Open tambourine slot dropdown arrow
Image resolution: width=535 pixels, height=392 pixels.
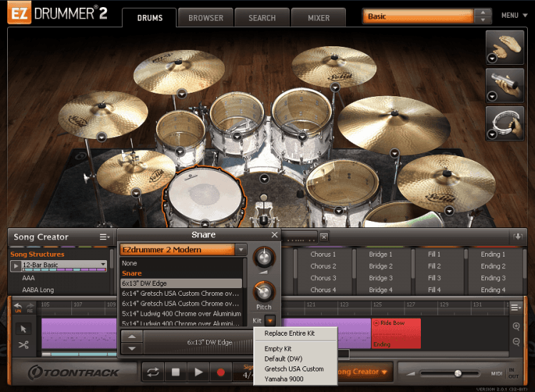click(491, 134)
